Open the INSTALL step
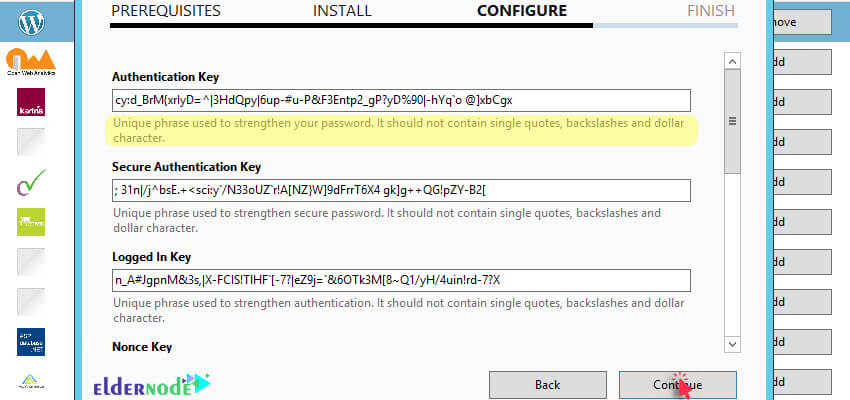The height and width of the screenshot is (400, 850). [342, 11]
